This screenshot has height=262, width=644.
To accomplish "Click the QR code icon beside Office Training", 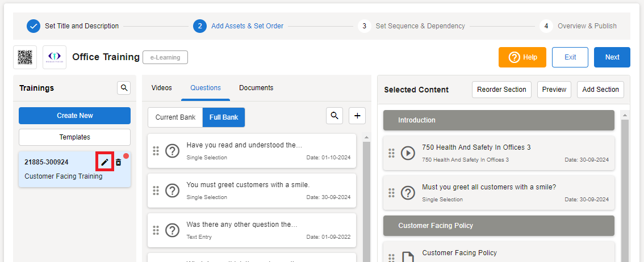I will [25, 57].
